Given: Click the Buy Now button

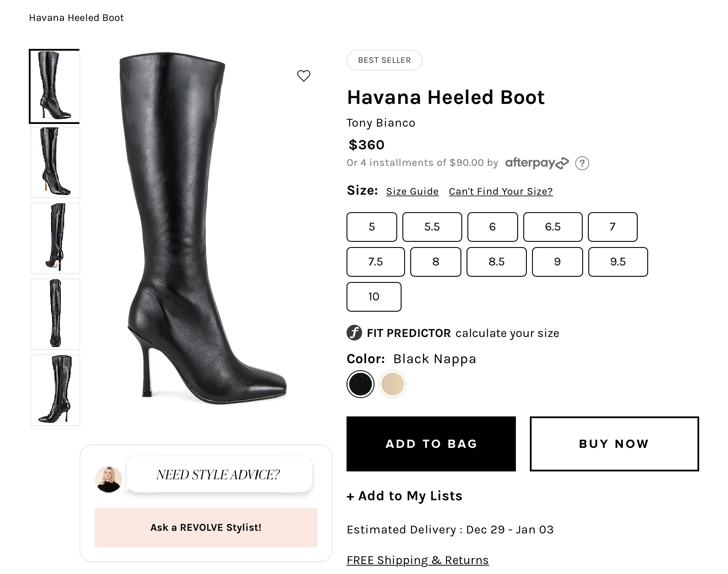Looking at the screenshot, I should point(614,444).
